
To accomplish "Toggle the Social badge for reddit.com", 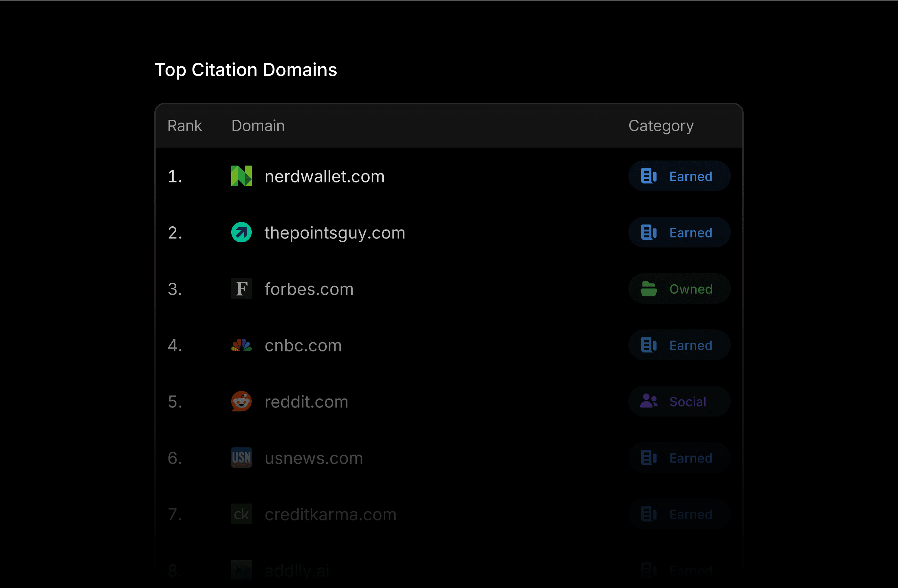I will tap(679, 401).
